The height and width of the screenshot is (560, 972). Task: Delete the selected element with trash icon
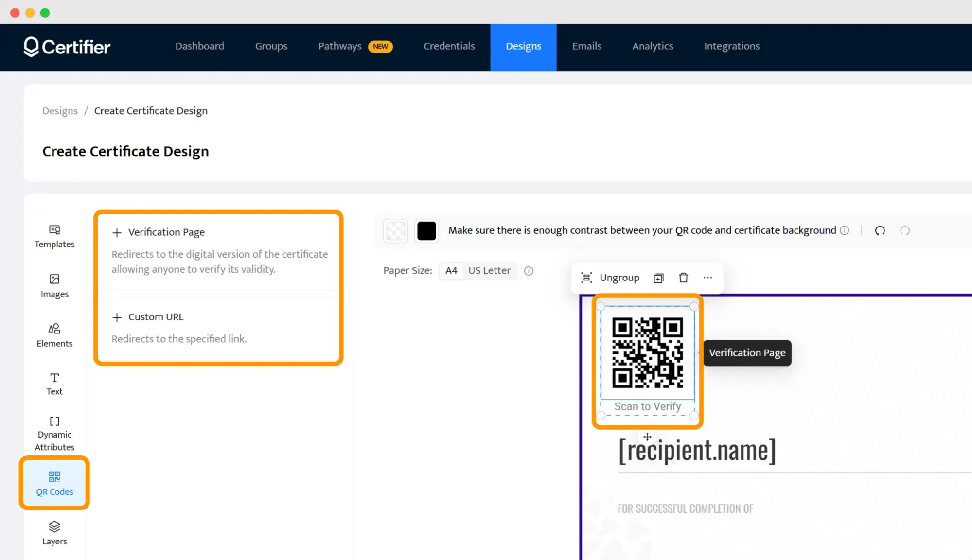tap(683, 278)
